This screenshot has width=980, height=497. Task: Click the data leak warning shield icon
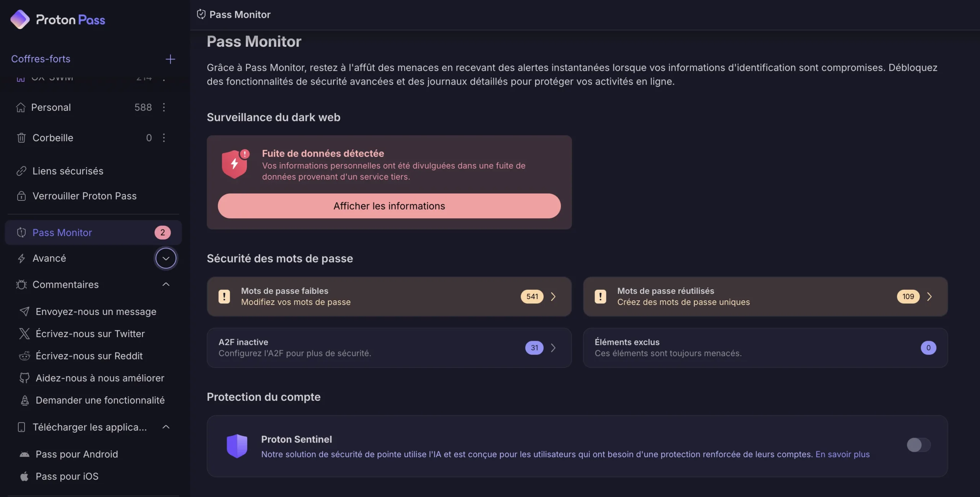[233, 164]
